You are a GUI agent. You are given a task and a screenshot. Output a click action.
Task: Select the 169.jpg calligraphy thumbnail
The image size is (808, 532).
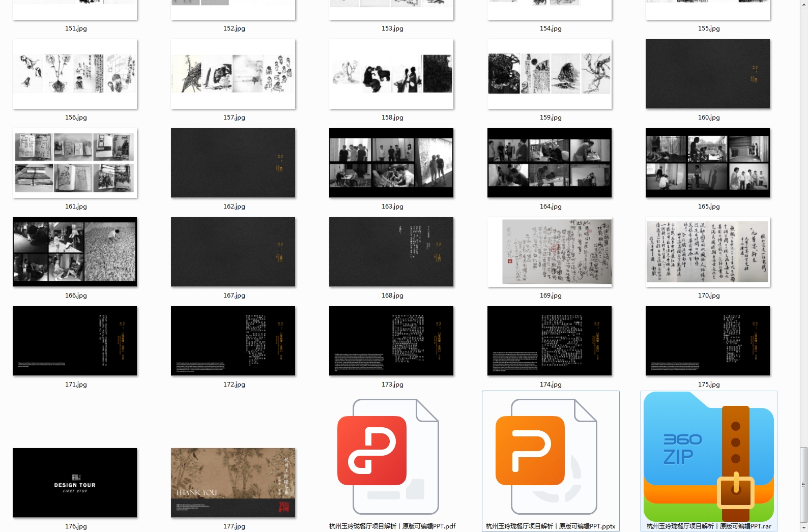[550, 252]
